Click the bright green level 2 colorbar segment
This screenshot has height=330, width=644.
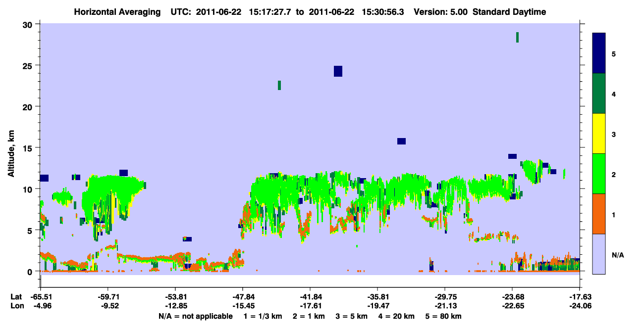pos(599,174)
